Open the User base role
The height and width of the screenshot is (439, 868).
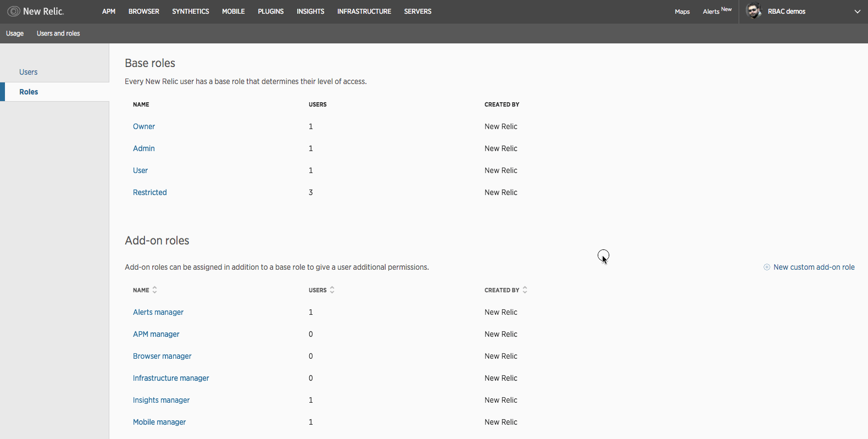[x=140, y=170]
